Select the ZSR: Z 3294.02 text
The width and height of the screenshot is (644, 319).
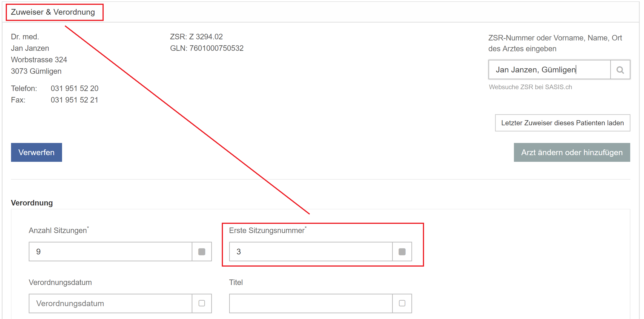[196, 37]
